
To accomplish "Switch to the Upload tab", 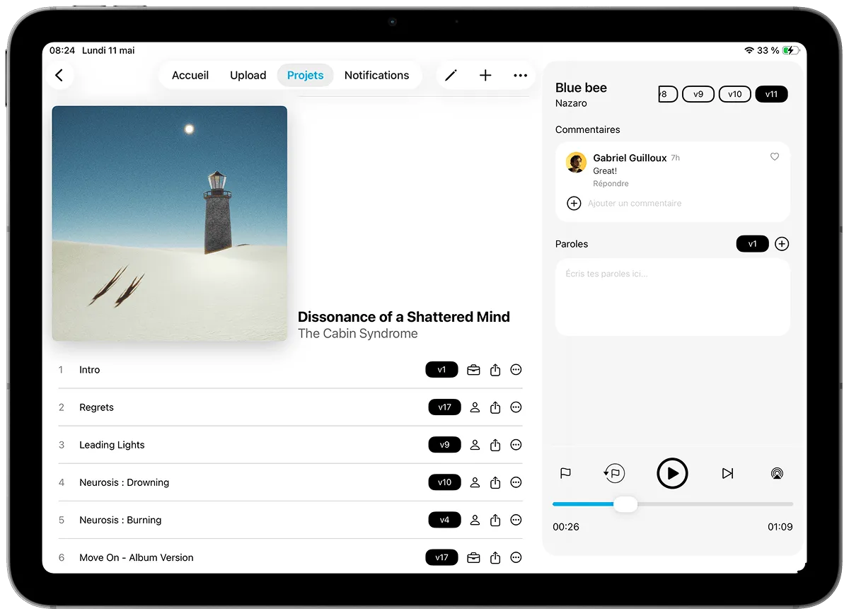I will (248, 75).
